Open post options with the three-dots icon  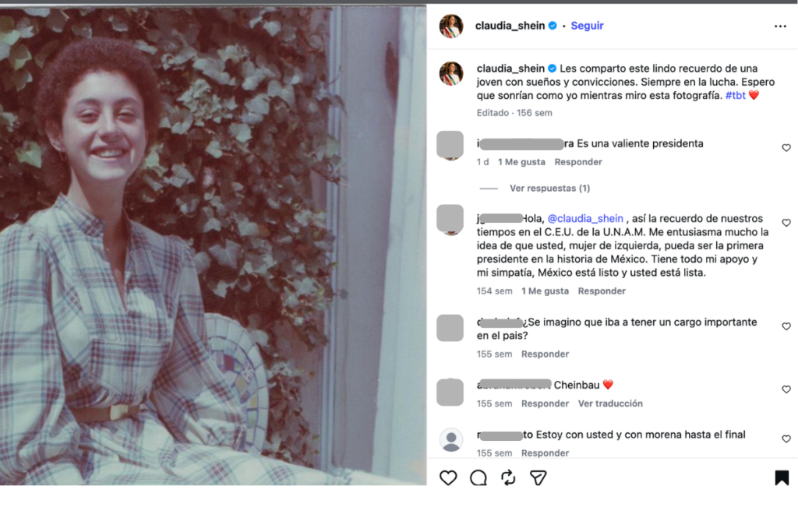[781, 26]
